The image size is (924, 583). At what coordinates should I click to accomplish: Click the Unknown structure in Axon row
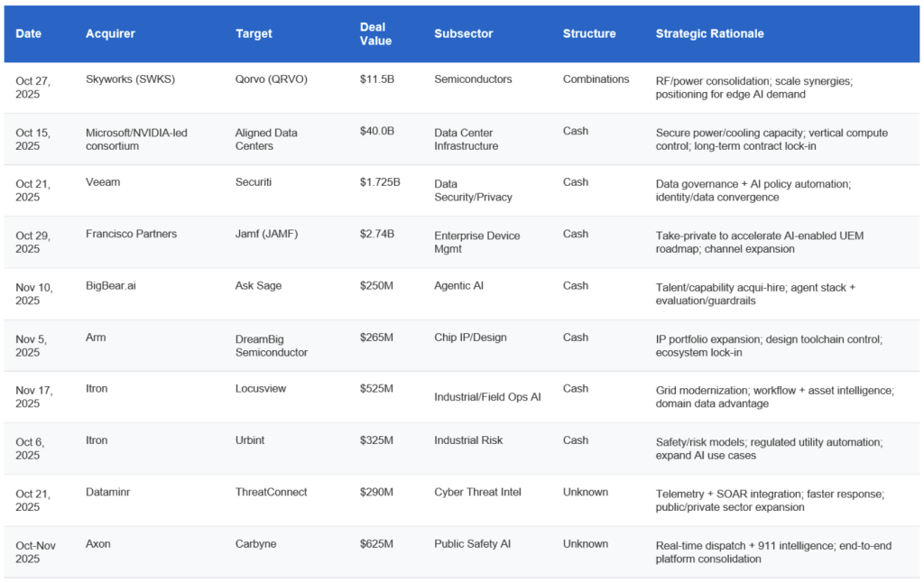(x=585, y=543)
